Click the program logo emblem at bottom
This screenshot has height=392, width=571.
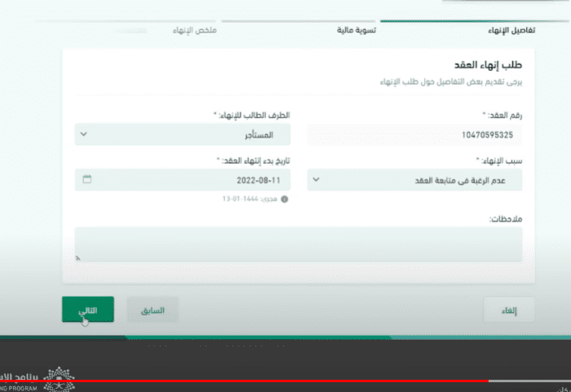(59, 378)
